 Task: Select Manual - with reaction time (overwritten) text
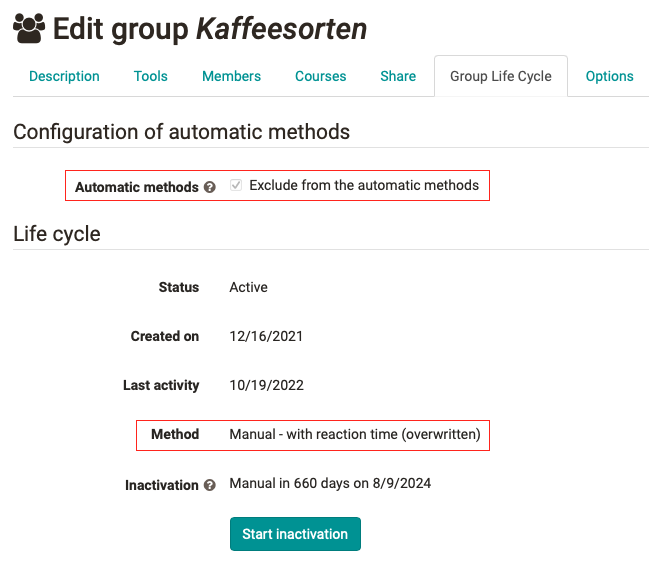pyautogui.click(x=355, y=434)
